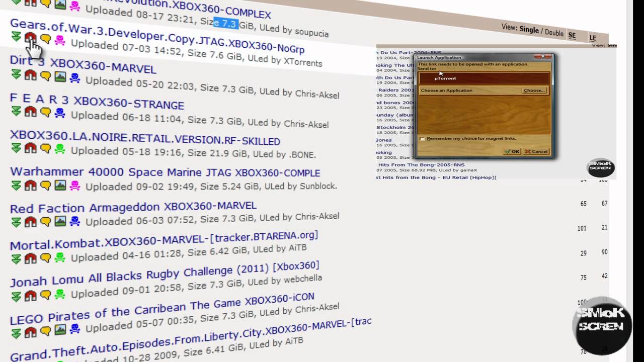Open Red Faction Armageddon XBOX360-MARVEL link

[x=133, y=207]
